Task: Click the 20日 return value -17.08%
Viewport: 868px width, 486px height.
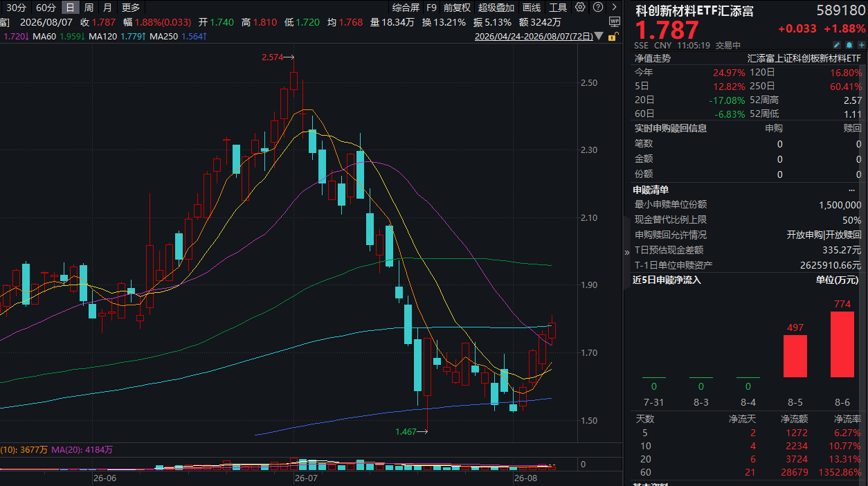Action: [x=727, y=100]
